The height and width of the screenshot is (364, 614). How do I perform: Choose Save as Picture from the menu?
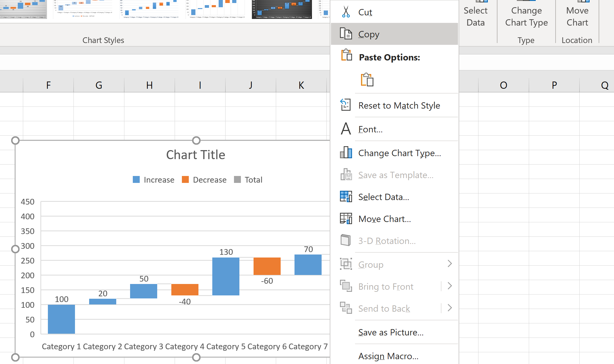tap(391, 332)
